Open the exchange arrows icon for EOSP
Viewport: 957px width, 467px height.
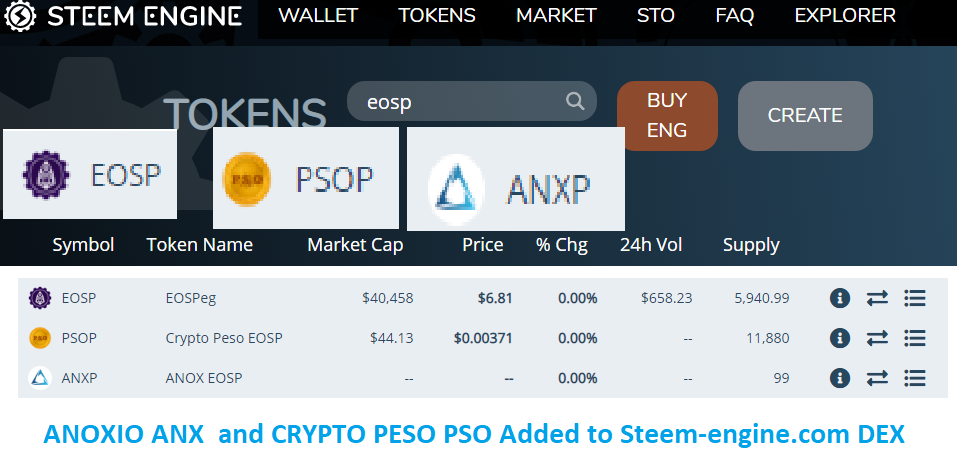(877, 298)
